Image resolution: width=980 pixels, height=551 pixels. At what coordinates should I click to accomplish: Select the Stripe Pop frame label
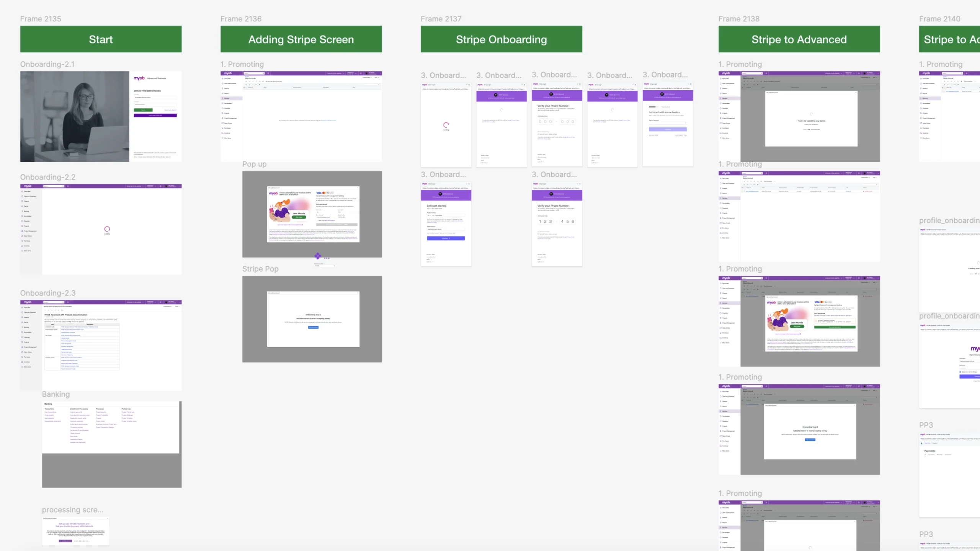260,269
